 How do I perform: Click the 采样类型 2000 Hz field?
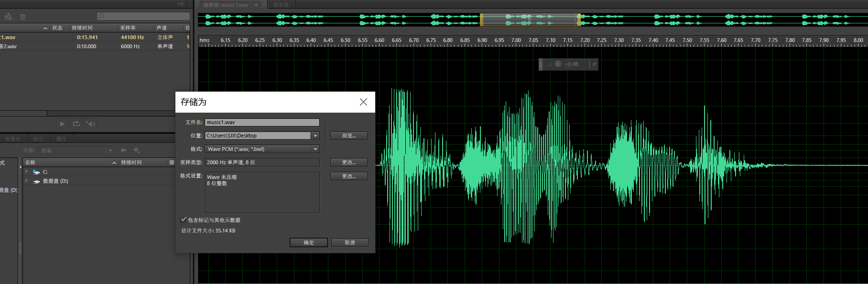click(262, 162)
